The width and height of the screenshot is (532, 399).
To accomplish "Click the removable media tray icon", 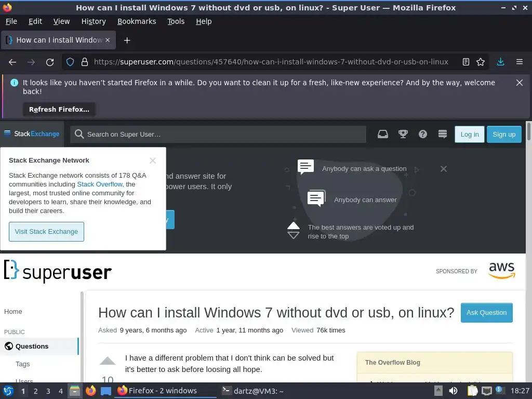I will coord(438,391).
